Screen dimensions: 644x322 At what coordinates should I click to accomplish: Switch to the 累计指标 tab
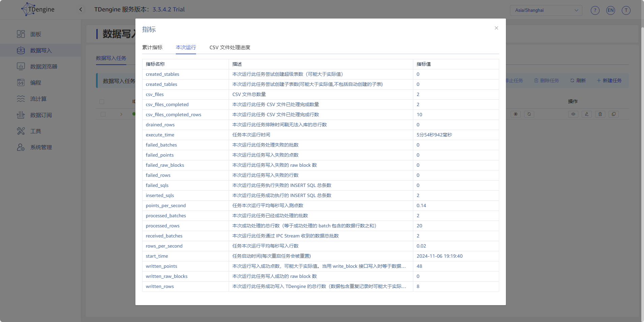point(152,47)
